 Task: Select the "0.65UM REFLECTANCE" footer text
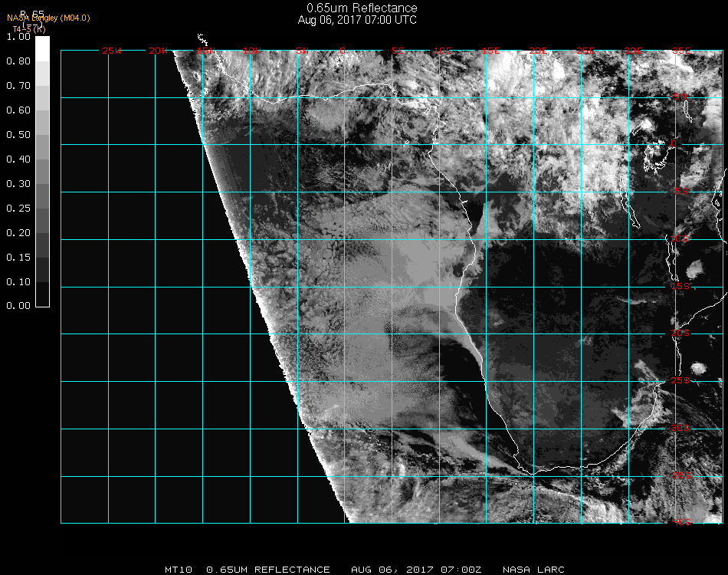[268, 570]
